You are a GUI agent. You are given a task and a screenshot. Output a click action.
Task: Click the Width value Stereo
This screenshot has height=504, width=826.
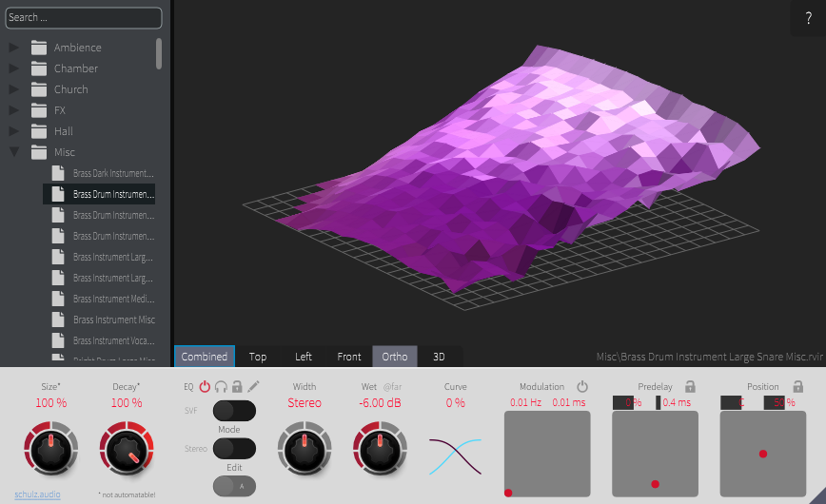click(x=305, y=403)
